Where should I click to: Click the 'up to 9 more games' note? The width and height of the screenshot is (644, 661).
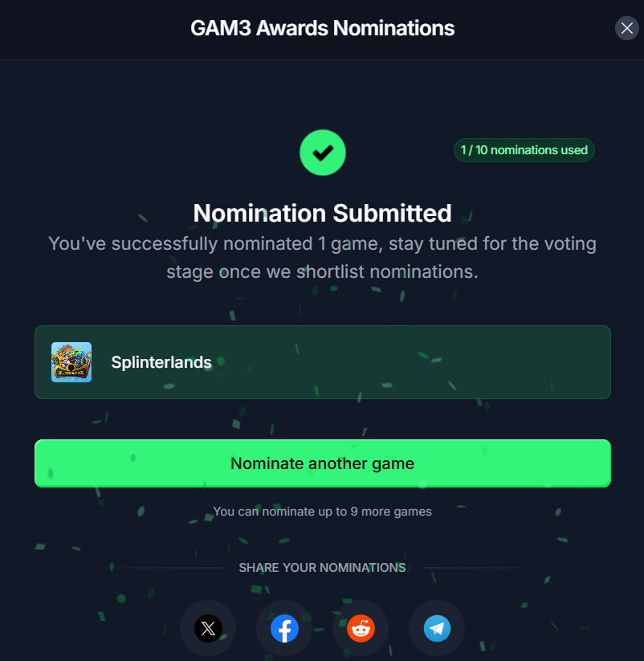[x=322, y=512]
